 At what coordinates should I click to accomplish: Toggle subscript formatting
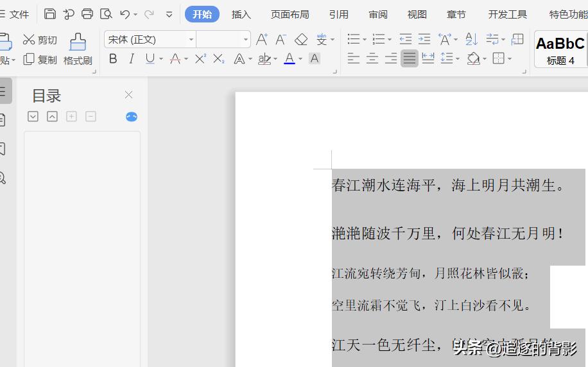(219, 59)
